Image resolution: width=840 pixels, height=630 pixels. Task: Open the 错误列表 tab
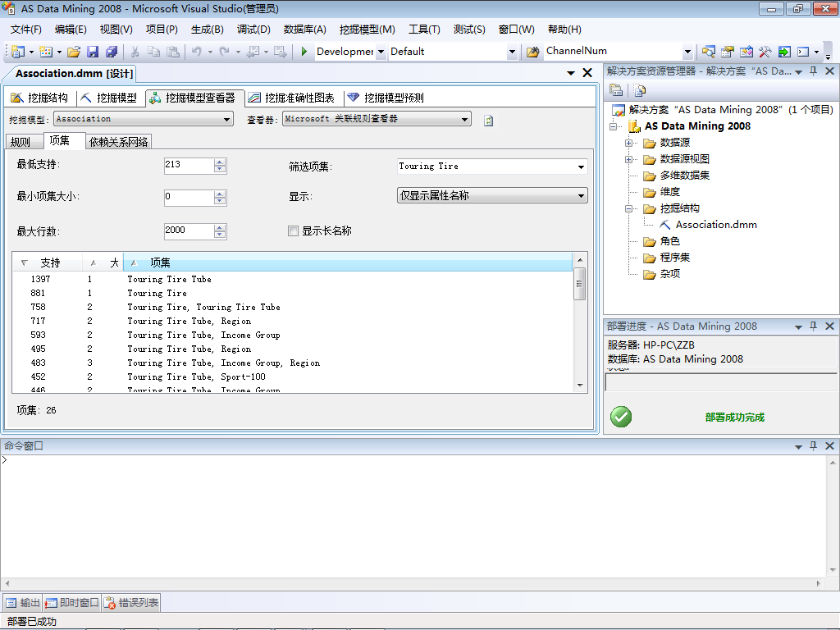point(131,603)
